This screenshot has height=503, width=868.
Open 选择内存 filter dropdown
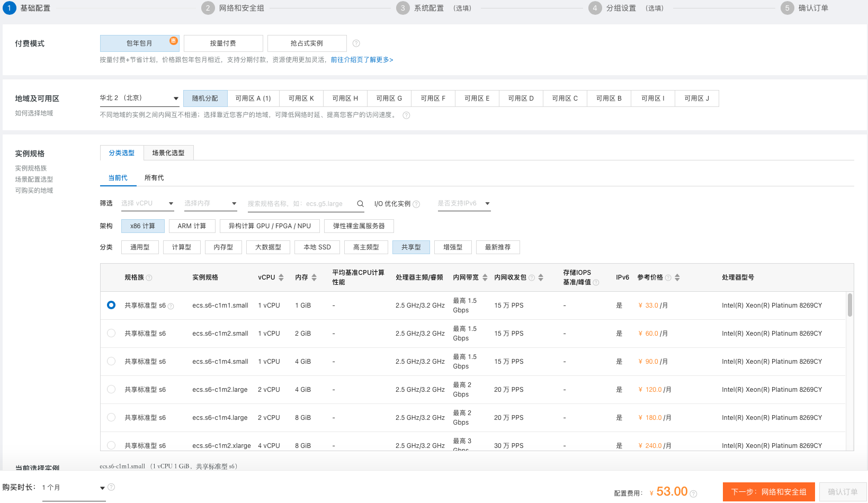[211, 204]
